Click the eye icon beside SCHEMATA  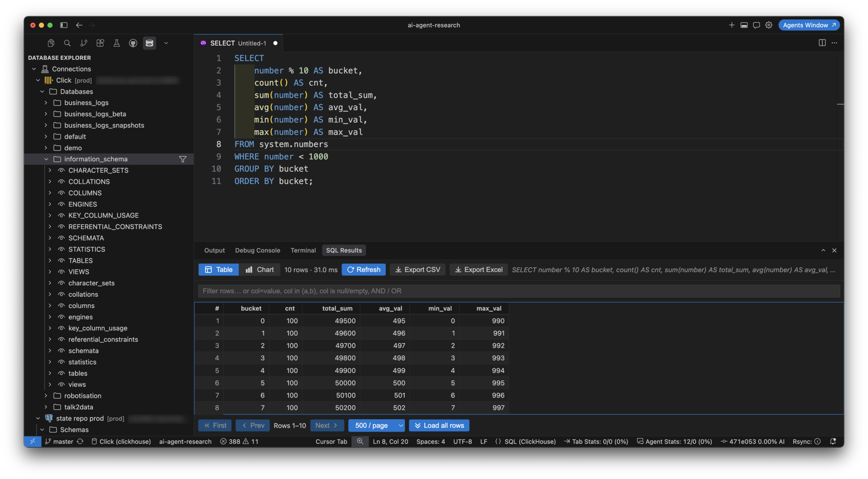tap(62, 238)
